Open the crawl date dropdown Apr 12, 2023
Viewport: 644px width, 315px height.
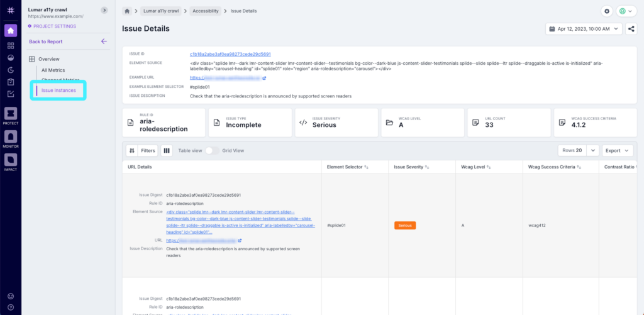(584, 29)
